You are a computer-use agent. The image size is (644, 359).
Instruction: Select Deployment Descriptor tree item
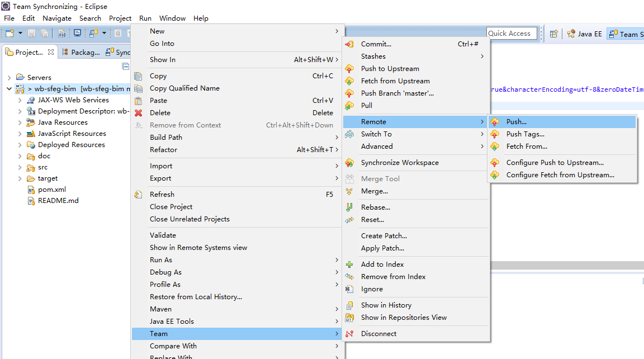tap(78, 111)
